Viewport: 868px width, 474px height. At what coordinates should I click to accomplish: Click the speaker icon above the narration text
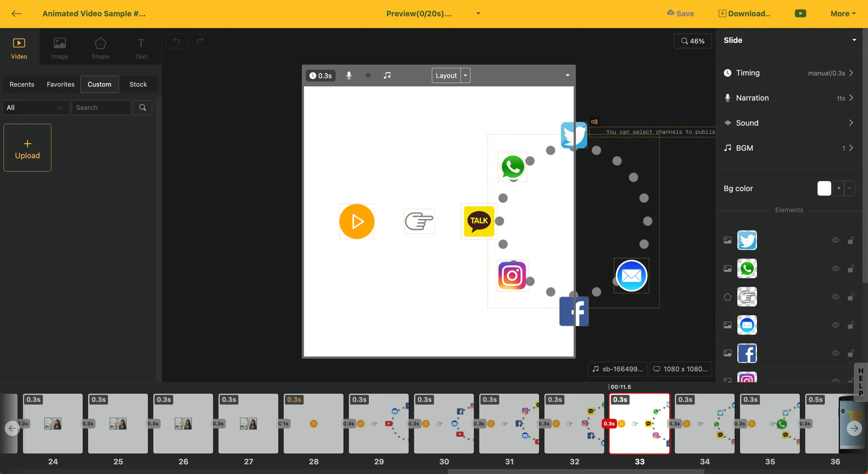(x=595, y=122)
